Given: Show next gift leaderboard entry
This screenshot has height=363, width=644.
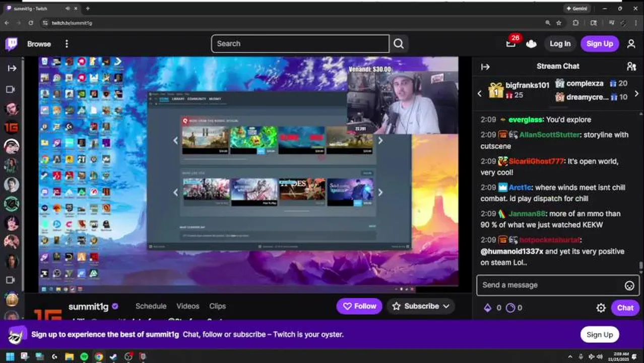Looking at the screenshot, I should (x=636, y=93).
